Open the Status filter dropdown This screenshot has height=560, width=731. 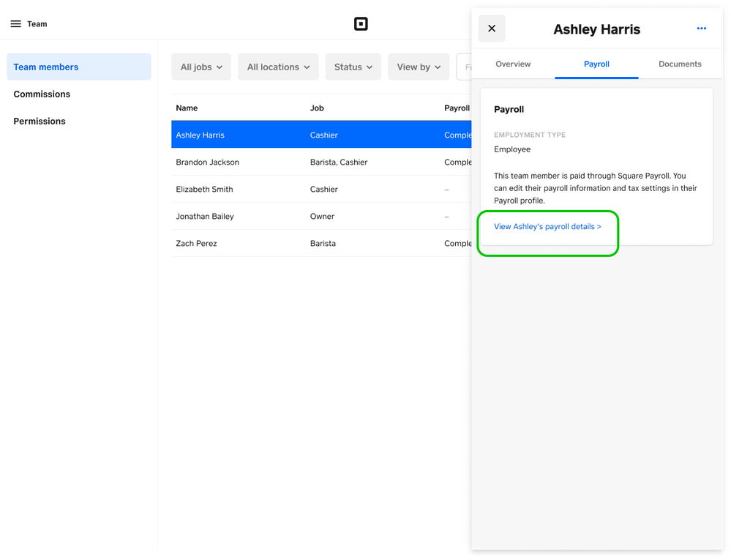pos(353,67)
